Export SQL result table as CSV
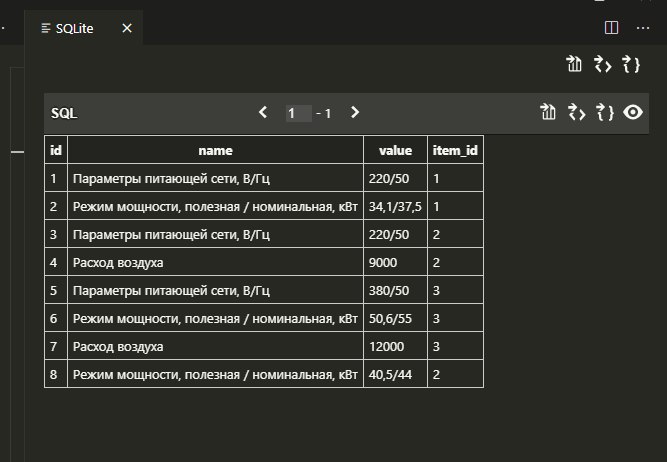The height and width of the screenshot is (462, 667). point(547,113)
